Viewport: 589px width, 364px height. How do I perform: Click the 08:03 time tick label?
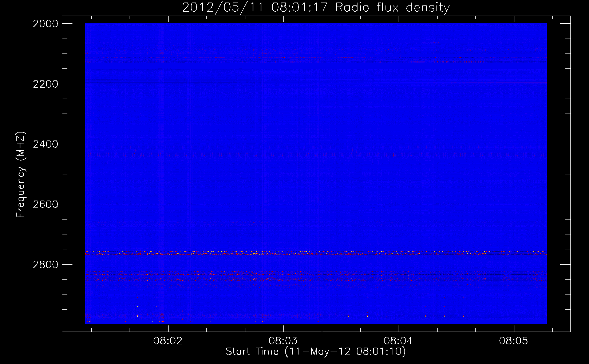click(x=283, y=341)
